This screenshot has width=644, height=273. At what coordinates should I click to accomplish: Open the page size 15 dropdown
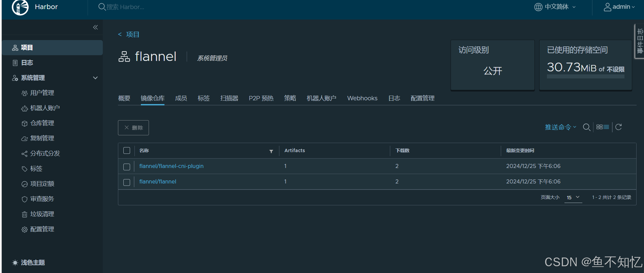point(573,198)
